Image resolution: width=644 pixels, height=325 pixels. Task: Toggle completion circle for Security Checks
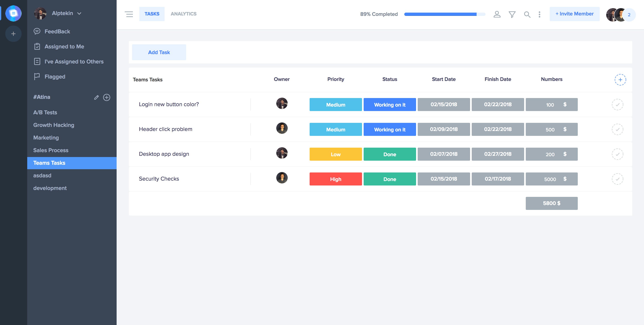pos(617,179)
